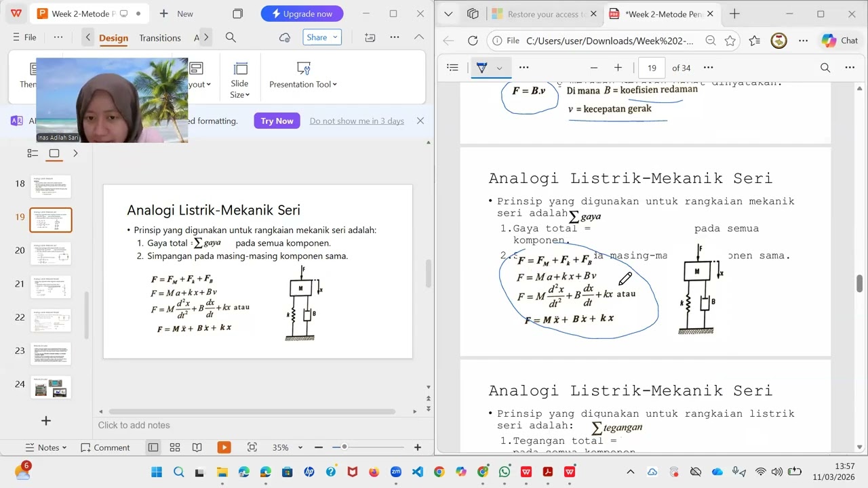Zoom out icon in address bar
868x488 pixels.
(x=711, y=41)
